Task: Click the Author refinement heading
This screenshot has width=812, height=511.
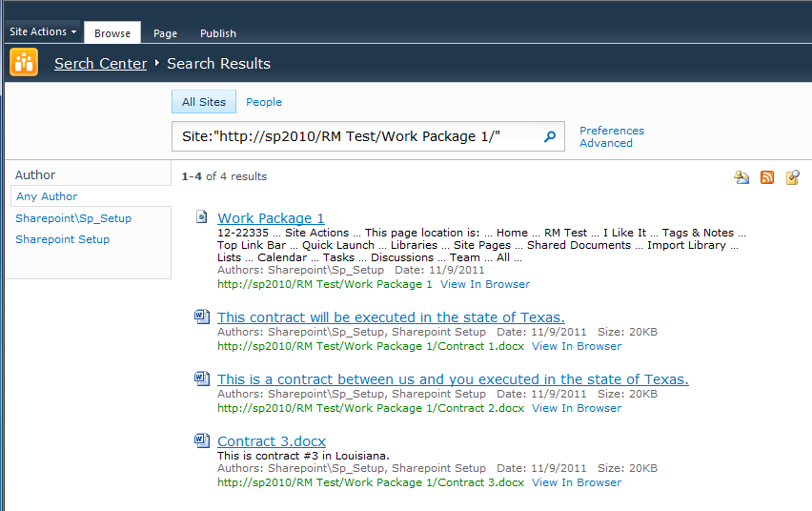Action: [35, 174]
